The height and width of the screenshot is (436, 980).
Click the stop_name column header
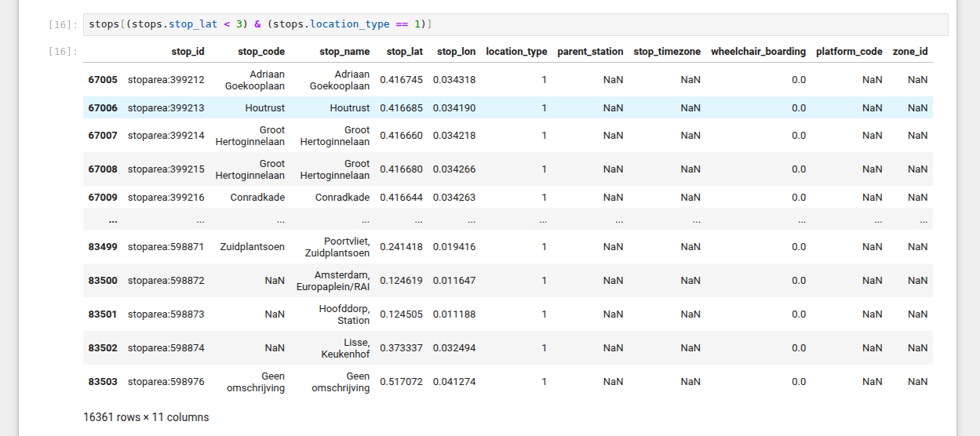click(x=344, y=52)
